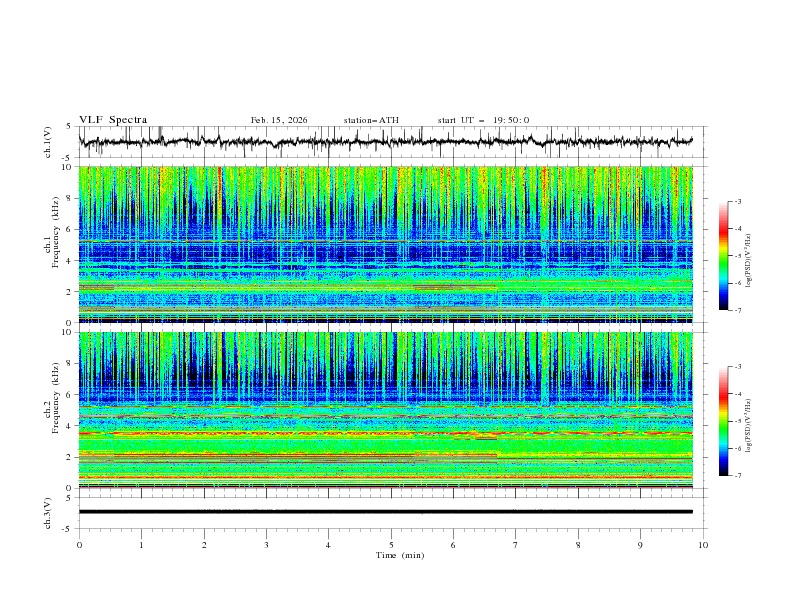Image resolution: width=792 pixels, height=612 pixels.
Task: Click the date 'Feb. 15, 2026'
Action: coord(279,120)
